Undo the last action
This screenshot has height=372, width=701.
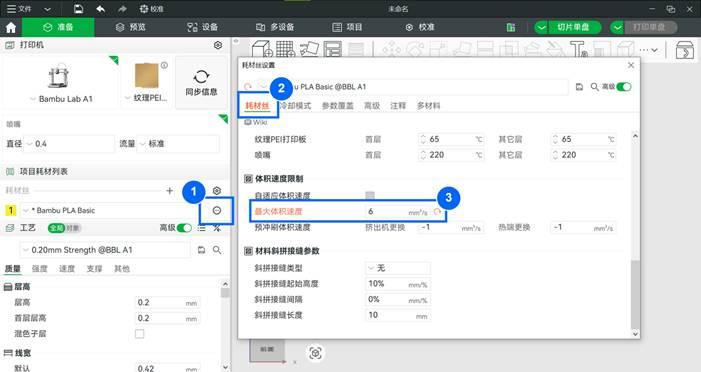101,8
